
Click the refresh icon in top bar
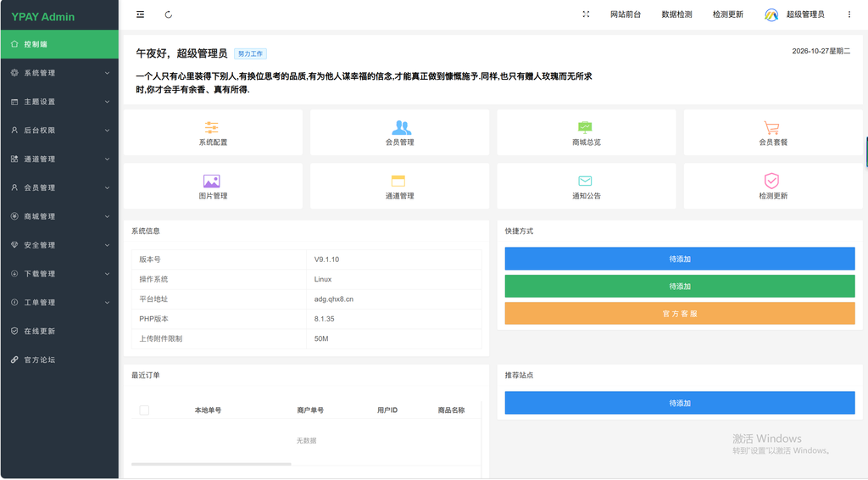pos(169,14)
